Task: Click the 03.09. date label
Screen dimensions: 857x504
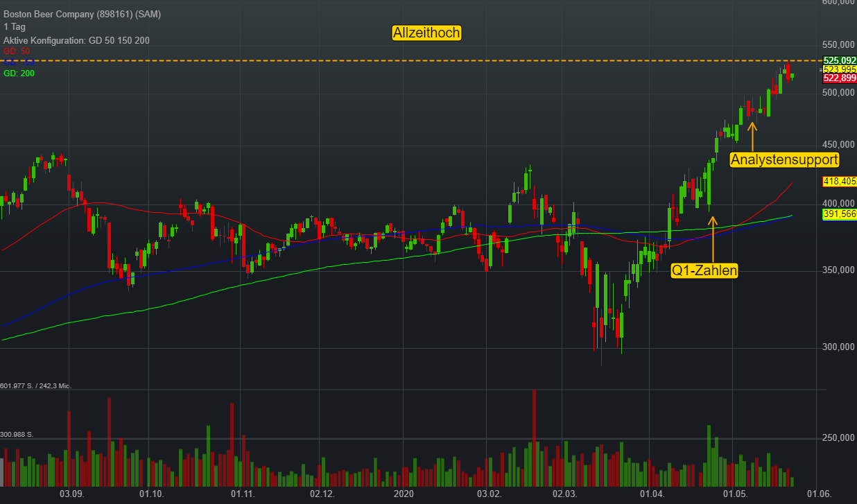Action: coord(71,494)
